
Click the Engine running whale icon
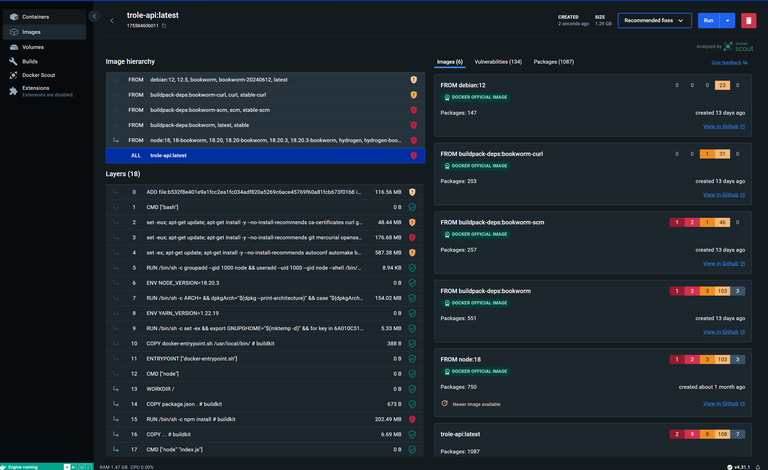4,467
